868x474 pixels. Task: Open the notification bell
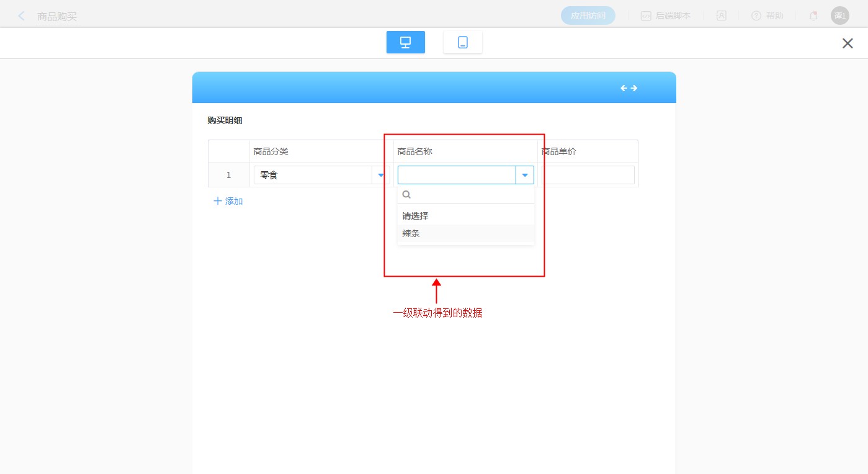813,16
